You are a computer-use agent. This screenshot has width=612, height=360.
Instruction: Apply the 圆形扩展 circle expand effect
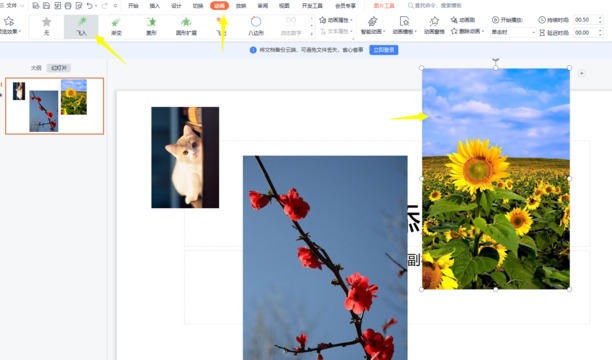pyautogui.click(x=186, y=27)
